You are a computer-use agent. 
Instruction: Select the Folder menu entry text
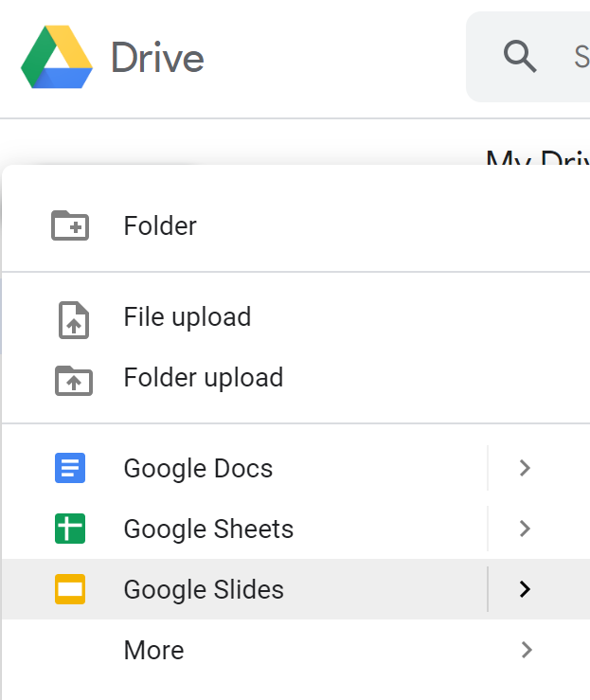160,225
